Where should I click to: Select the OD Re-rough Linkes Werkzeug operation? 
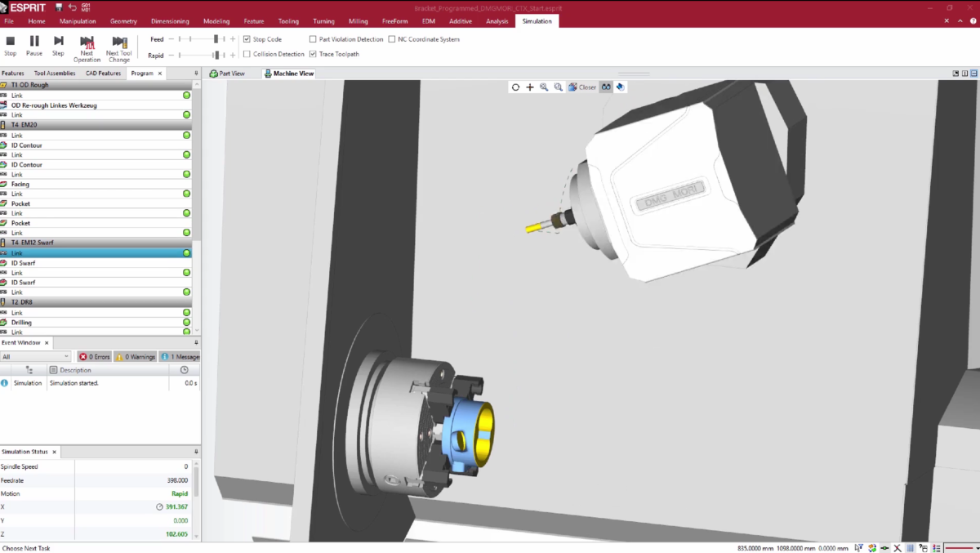click(96, 105)
